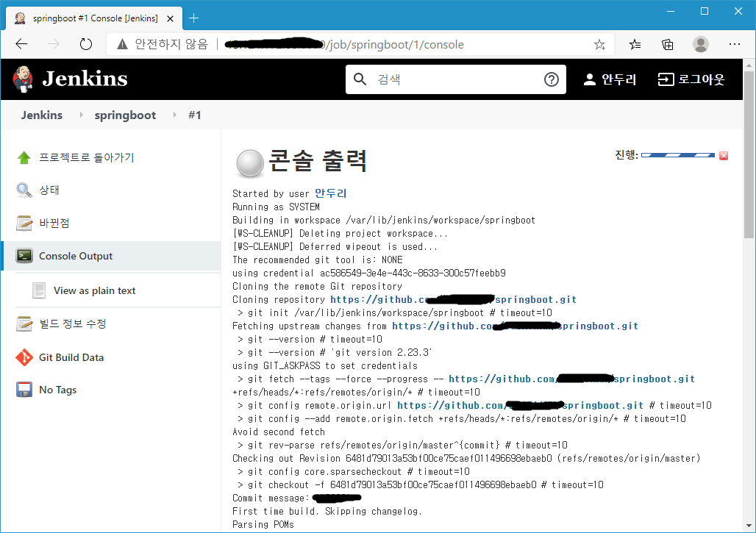Open the Git Build Data page
This screenshot has width=756, height=533.
click(x=71, y=357)
